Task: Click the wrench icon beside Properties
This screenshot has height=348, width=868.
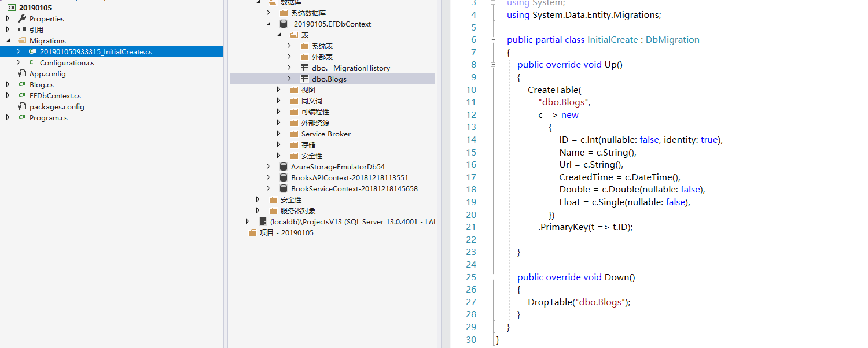Action: point(22,18)
